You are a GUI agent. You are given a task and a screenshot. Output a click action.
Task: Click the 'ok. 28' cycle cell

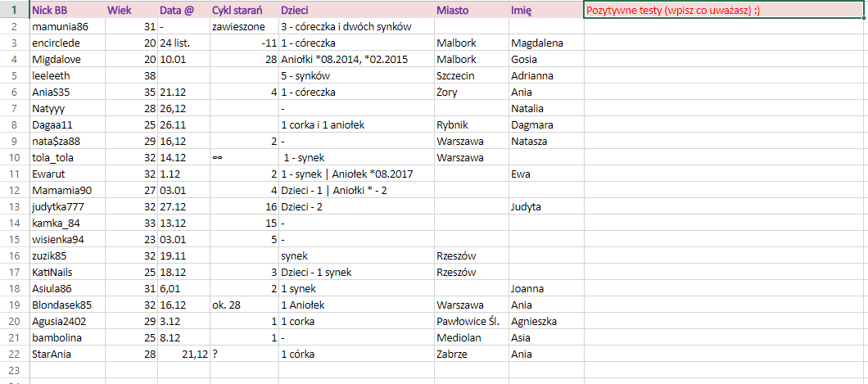click(x=243, y=305)
